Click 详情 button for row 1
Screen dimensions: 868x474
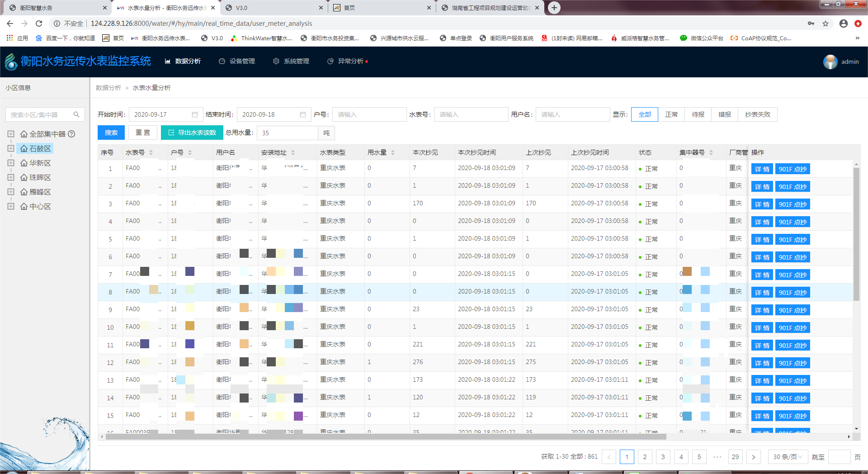pyautogui.click(x=762, y=169)
